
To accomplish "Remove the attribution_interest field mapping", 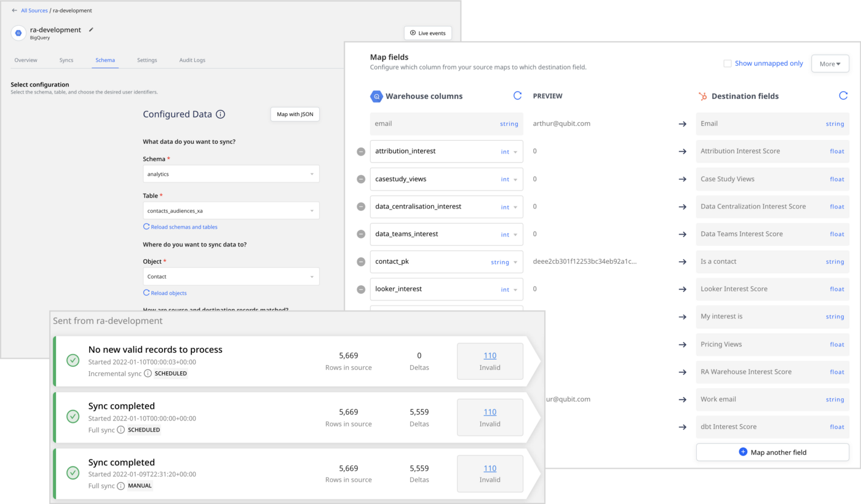I will click(361, 152).
